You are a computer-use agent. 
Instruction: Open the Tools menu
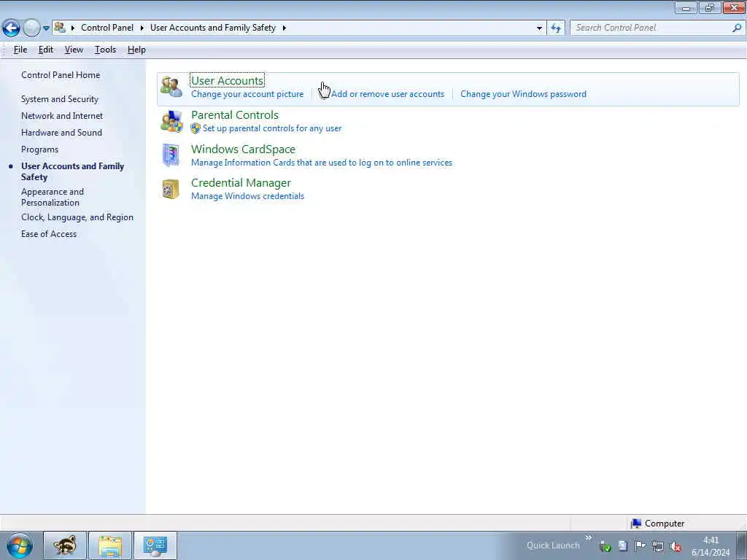click(105, 50)
